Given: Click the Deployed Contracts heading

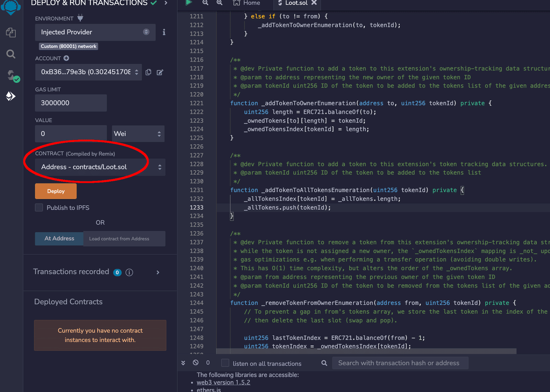Looking at the screenshot, I should point(68,302).
